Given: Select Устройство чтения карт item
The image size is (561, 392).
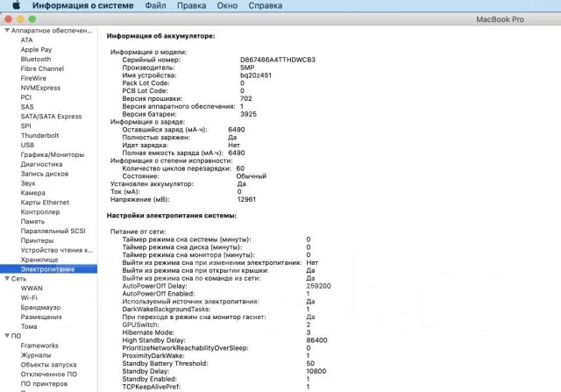Looking at the screenshot, I should pyautogui.click(x=56, y=250).
